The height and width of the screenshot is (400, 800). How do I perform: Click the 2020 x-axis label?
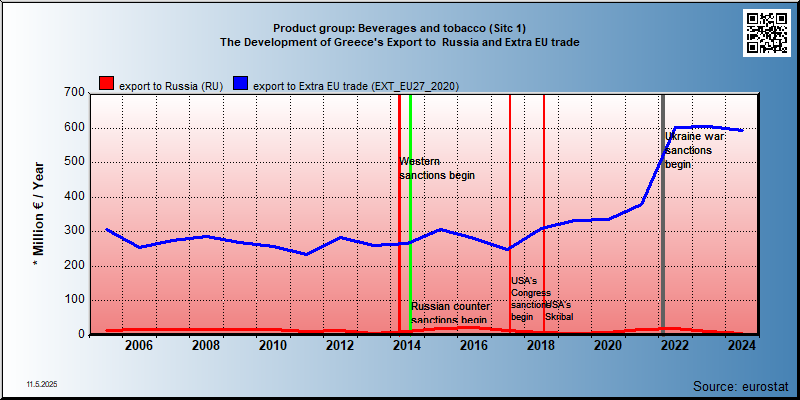(608, 345)
